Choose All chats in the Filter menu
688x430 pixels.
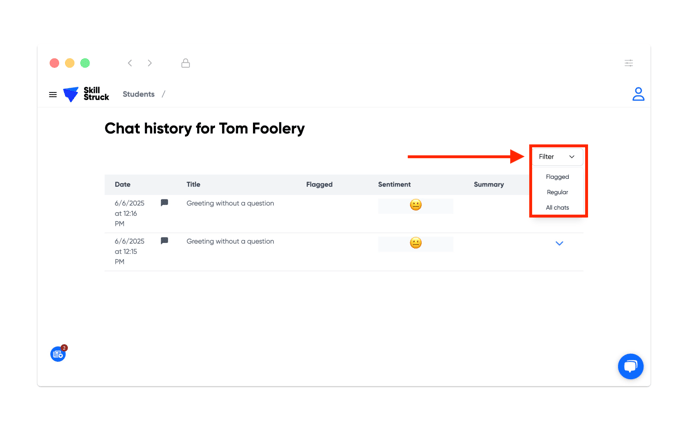557,208
